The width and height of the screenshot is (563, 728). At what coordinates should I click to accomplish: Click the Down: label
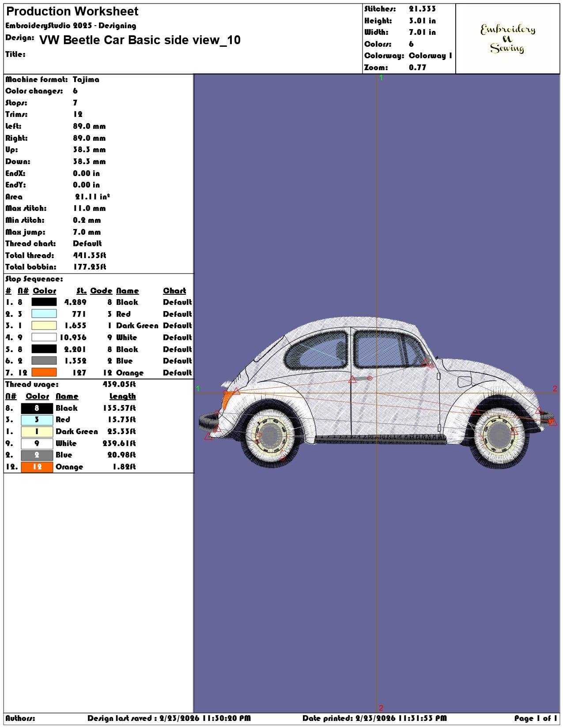pyautogui.click(x=18, y=161)
